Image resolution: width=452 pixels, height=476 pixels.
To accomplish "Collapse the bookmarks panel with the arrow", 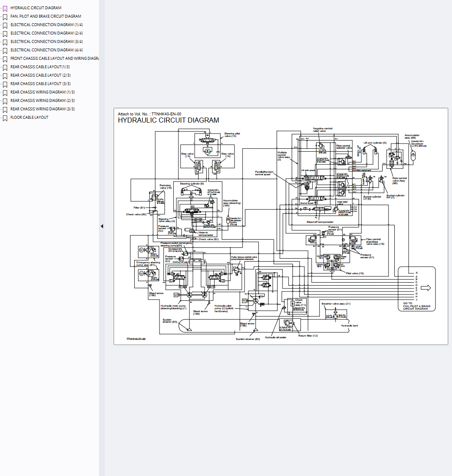I will click(x=102, y=226).
